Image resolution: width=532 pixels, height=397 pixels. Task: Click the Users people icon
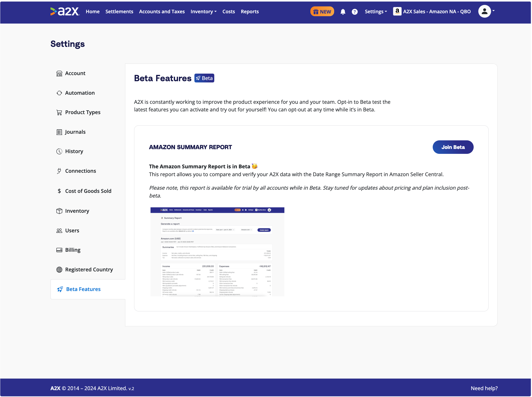click(x=59, y=231)
